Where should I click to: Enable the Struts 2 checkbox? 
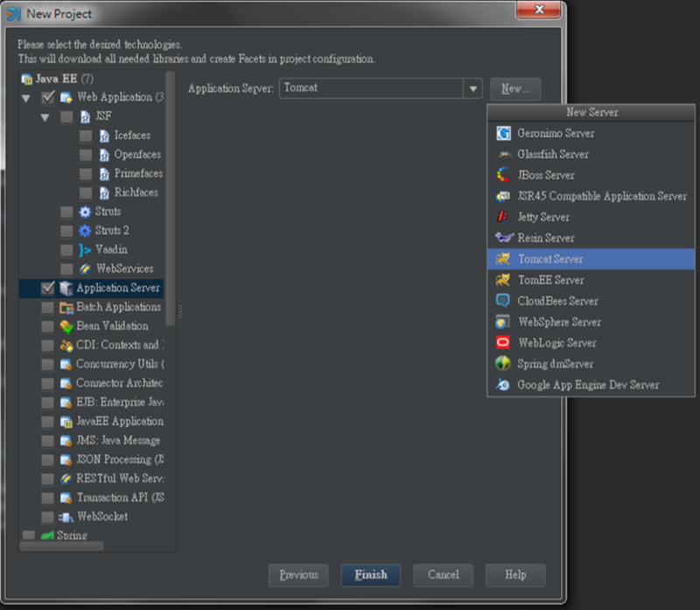click(x=66, y=231)
